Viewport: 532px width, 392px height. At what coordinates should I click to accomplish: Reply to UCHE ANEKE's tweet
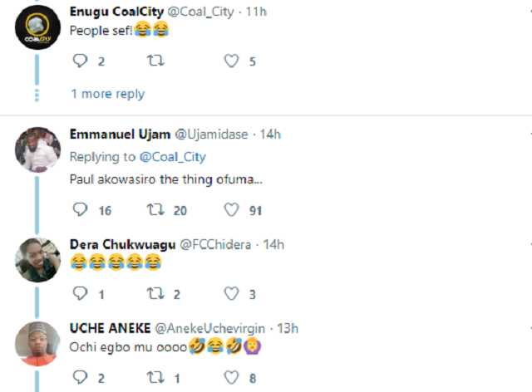81,377
